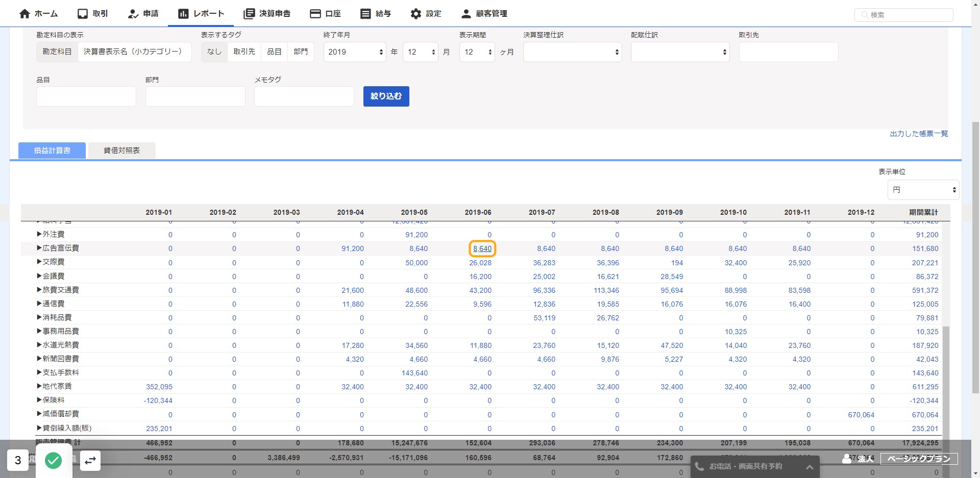Click the 品目 filter input field

tap(86, 96)
